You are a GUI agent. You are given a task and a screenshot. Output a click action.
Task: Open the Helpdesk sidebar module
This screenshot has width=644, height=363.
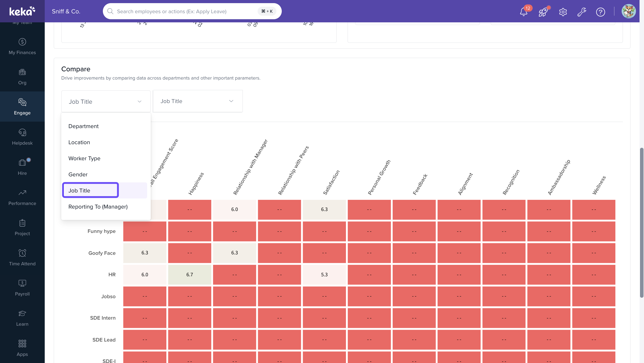[22, 137]
